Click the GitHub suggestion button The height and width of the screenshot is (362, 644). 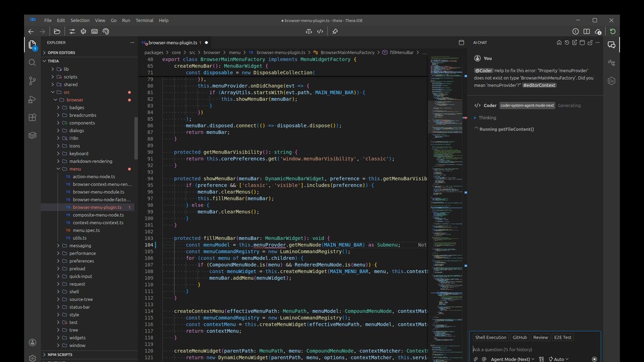(519, 337)
